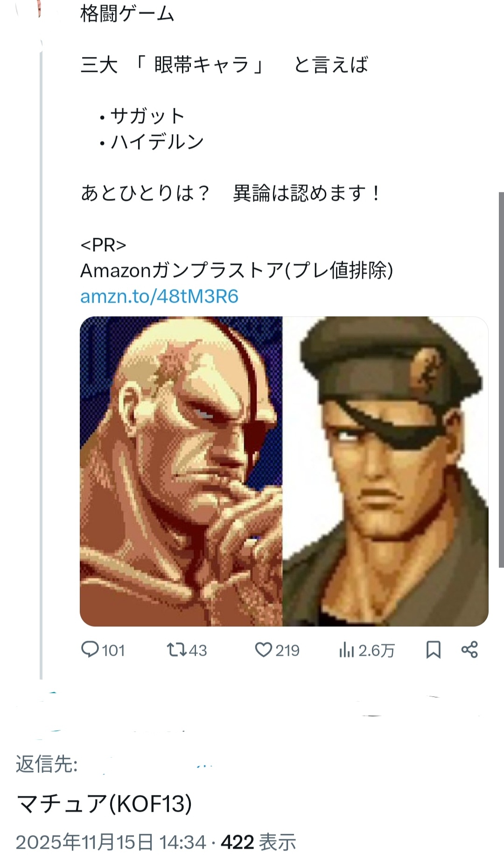Tap the 2025年11月15日 14:34 timestamp
This screenshot has height=859, width=504.
point(111,842)
